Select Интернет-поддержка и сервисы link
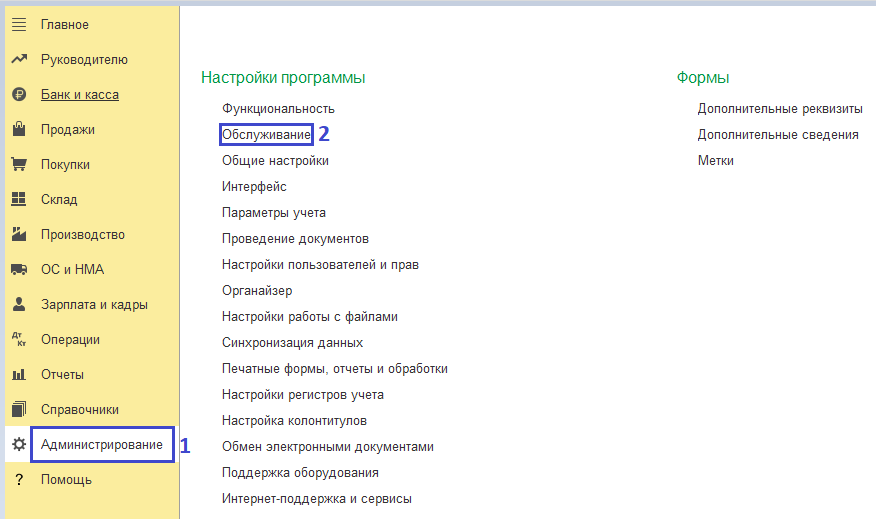This screenshot has width=876, height=519. pos(316,499)
